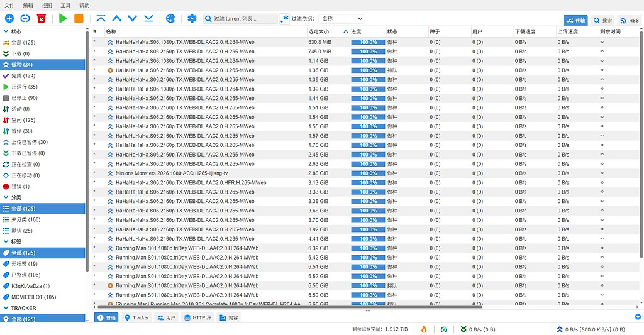Select torrent with HFR.H.265-MWeb in name

pos(365,183)
